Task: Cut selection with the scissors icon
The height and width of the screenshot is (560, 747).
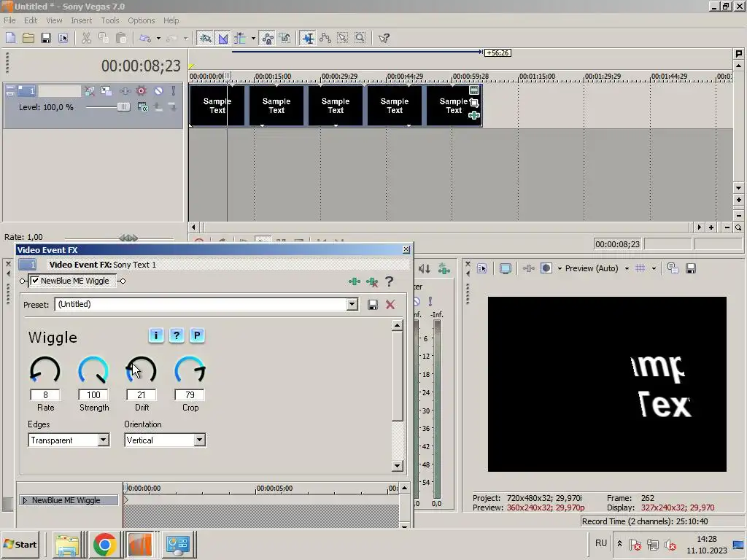Action: [86, 38]
